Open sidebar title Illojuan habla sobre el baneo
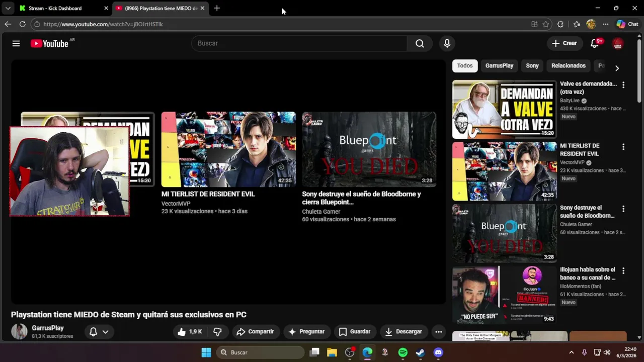 pyautogui.click(x=588, y=274)
